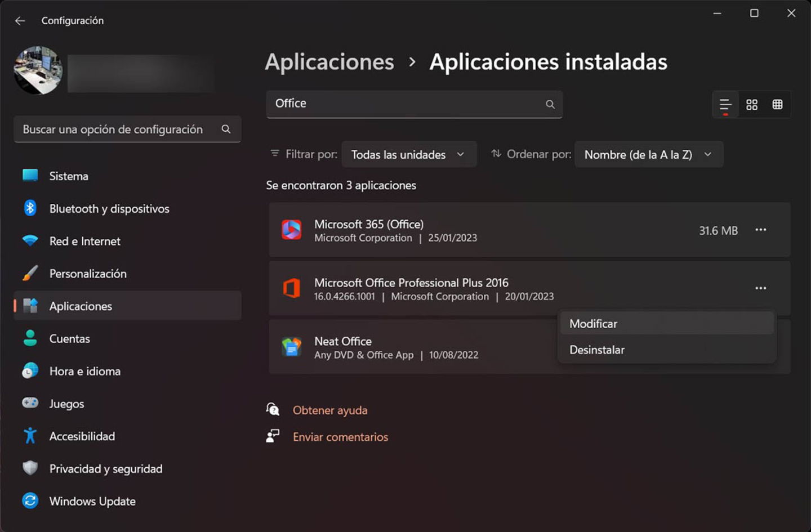Click the 'Obtener ayuda' link
Viewport: 811px width, 532px height.
tap(330, 410)
